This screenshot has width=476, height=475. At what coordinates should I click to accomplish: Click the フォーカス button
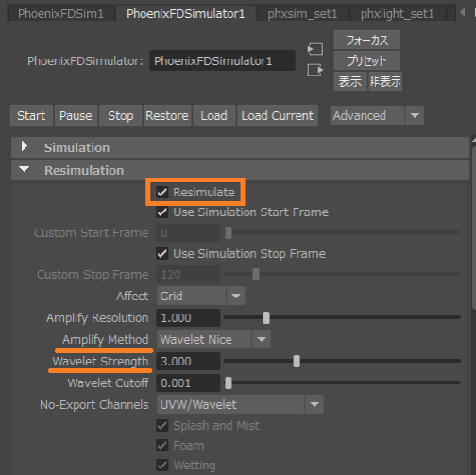367,40
